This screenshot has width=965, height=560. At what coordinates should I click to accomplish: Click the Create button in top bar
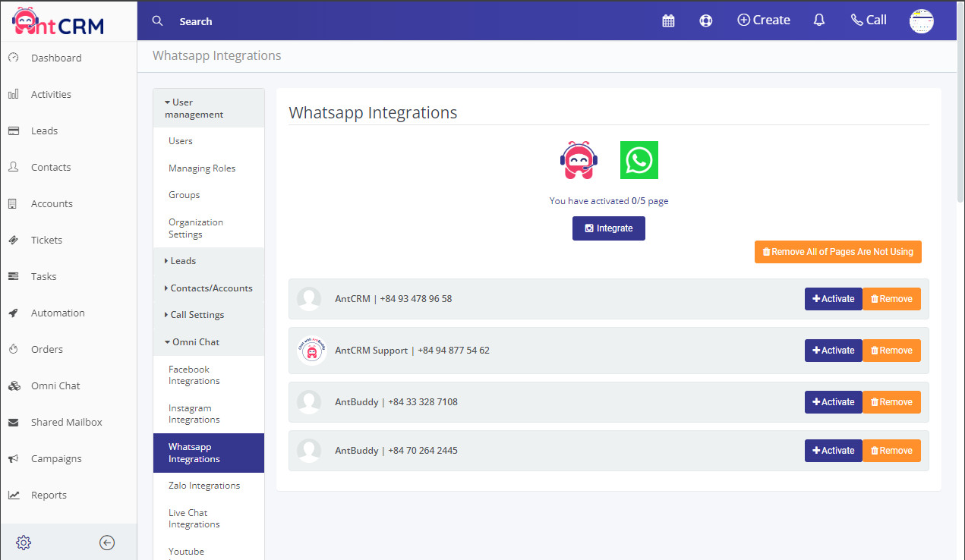point(764,20)
